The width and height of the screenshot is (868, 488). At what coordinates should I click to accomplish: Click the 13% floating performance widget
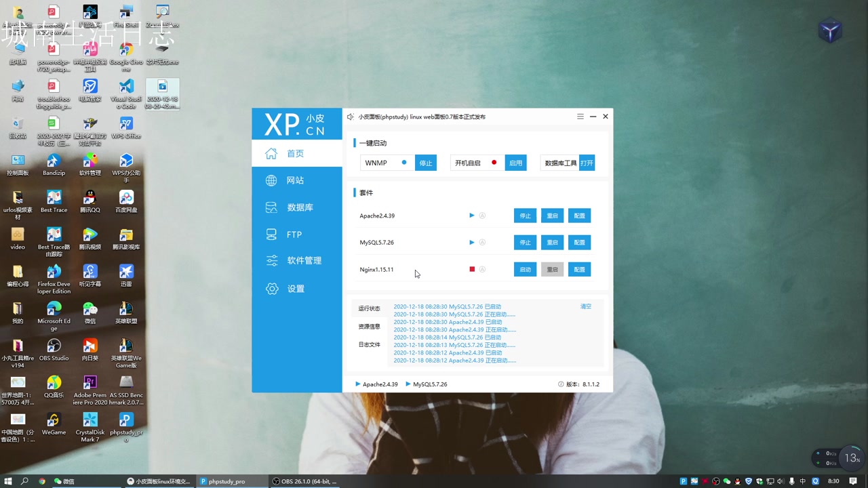pyautogui.click(x=852, y=458)
